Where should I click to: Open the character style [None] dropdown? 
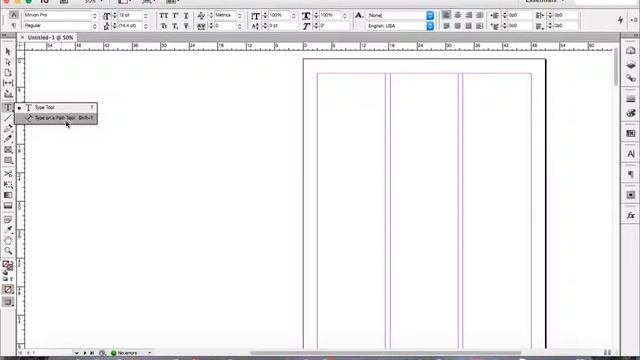430,16
